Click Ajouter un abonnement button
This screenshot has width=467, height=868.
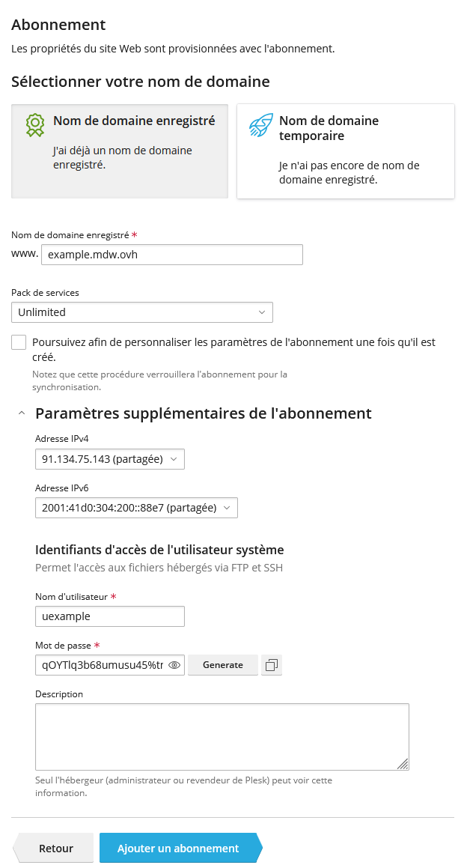pyautogui.click(x=178, y=849)
